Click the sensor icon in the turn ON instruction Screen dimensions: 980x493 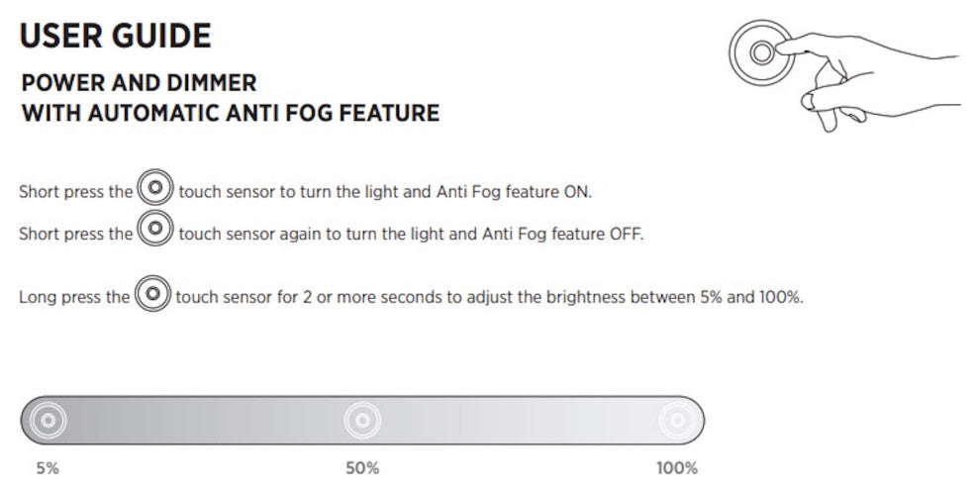click(155, 190)
